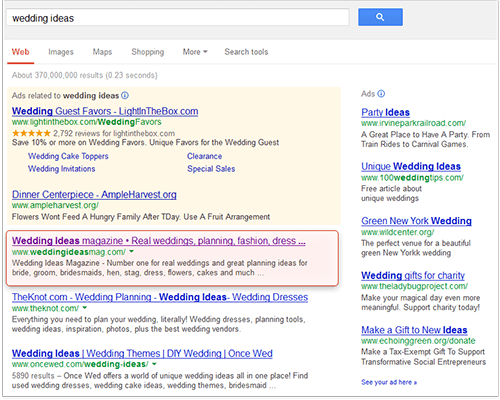The image size is (500, 400).
Task: Open Wedding Guest Favors - LightInTheBox.com ad
Action: 105,111
